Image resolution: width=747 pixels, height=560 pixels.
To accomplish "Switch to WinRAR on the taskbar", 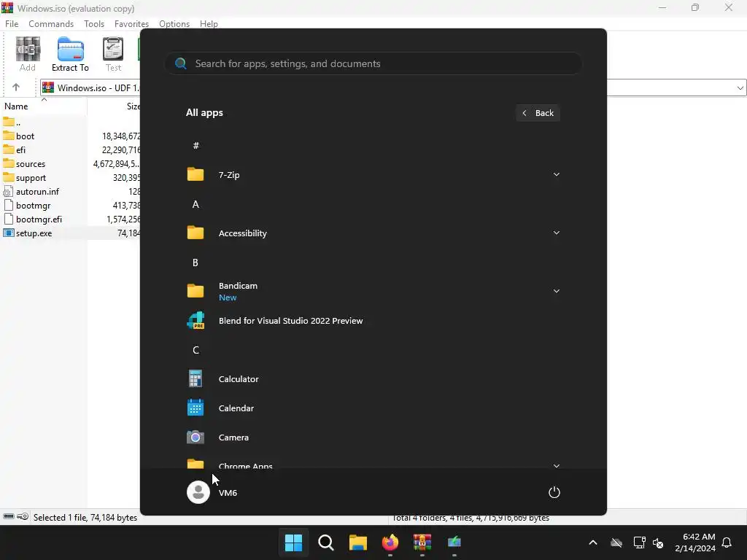I will (422, 542).
